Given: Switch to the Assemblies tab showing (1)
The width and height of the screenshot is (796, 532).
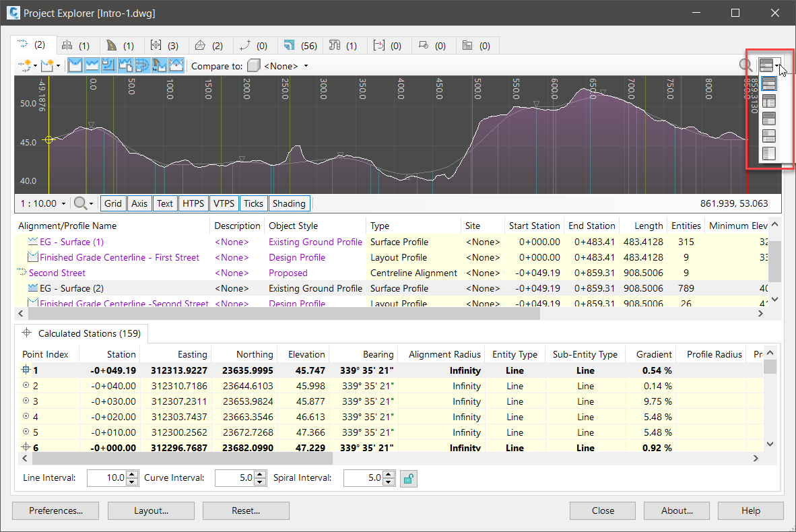Looking at the screenshot, I should click(75, 46).
